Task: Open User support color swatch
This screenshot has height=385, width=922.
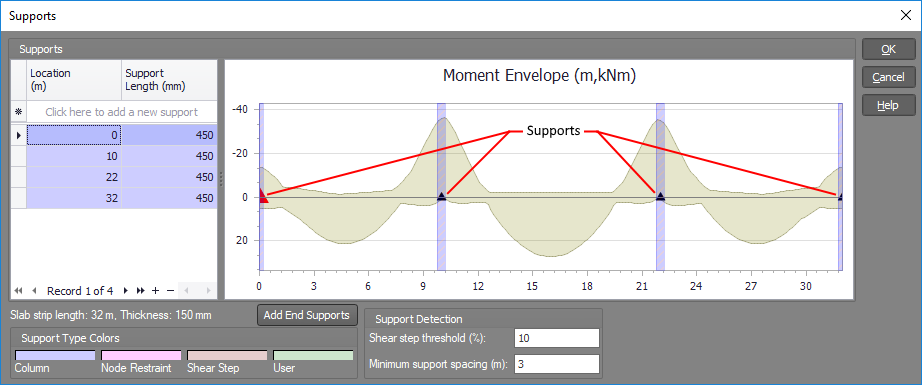Action: pyautogui.click(x=313, y=356)
